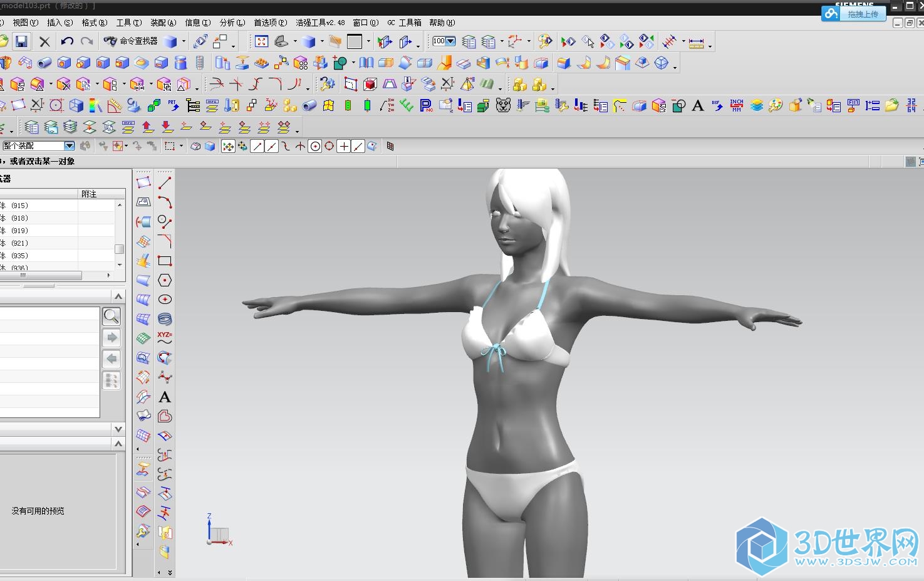Image resolution: width=924 pixels, height=581 pixels.
Task: Select the Helix spiral tool
Action: 165,319
